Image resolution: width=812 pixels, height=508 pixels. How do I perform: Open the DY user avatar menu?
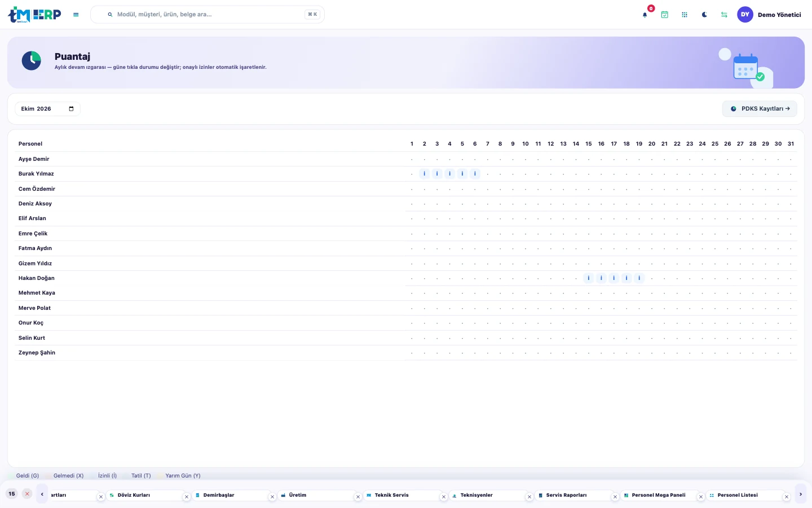click(x=745, y=15)
